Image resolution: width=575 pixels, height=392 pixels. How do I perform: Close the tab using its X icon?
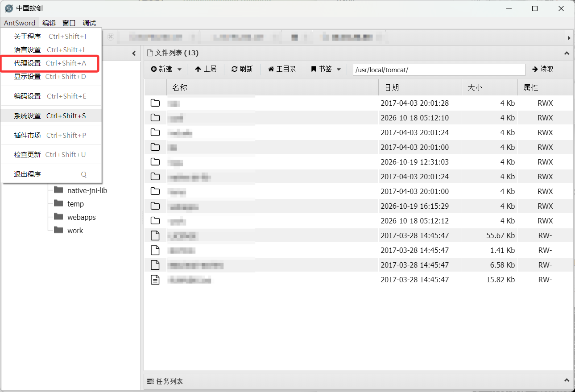tap(111, 37)
